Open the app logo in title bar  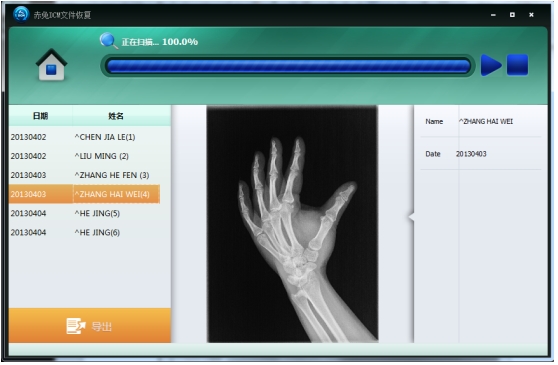click(21, 14)
